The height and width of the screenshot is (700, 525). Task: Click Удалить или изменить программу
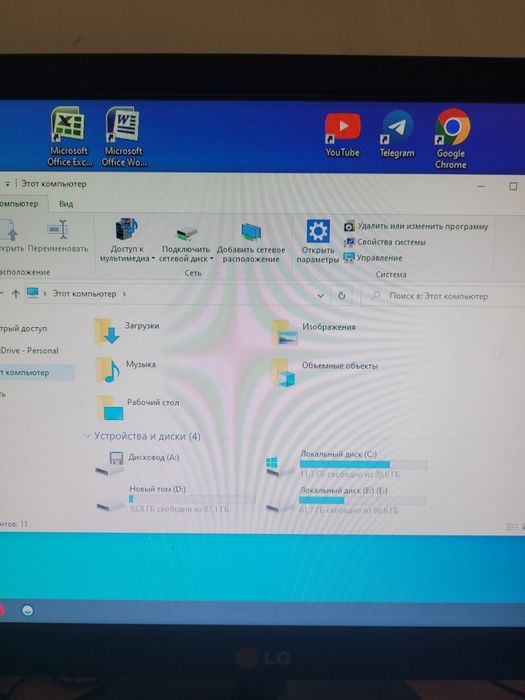click(x=416, y=226)
